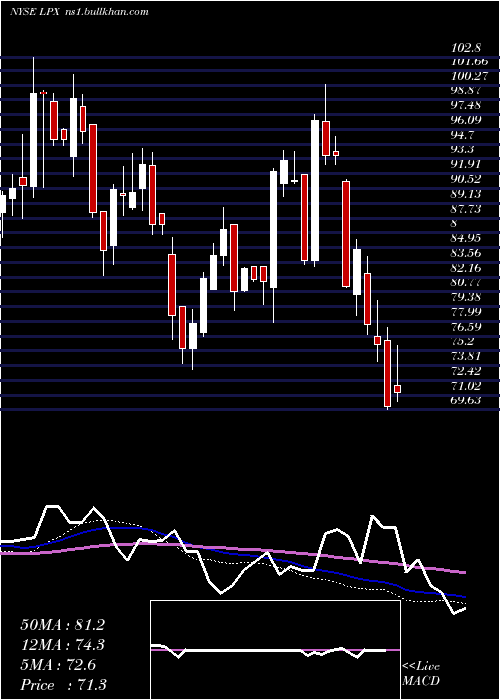Click the 82.16 price axis value
The image size is (500, 700).
tap(466, 268)
